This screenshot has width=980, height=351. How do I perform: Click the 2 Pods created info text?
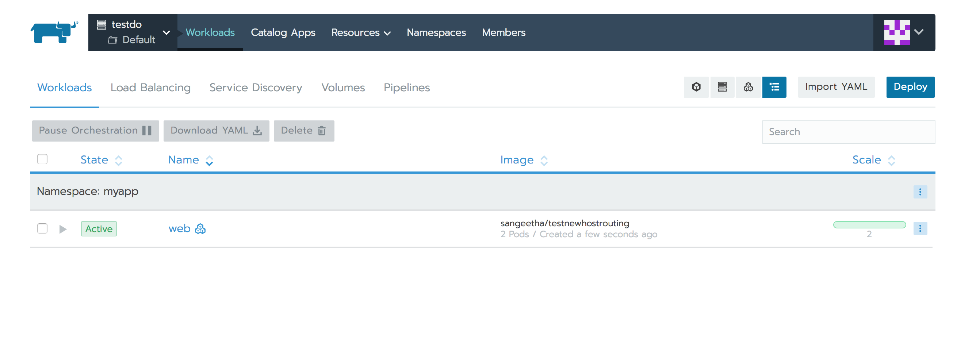click(579, 234)
